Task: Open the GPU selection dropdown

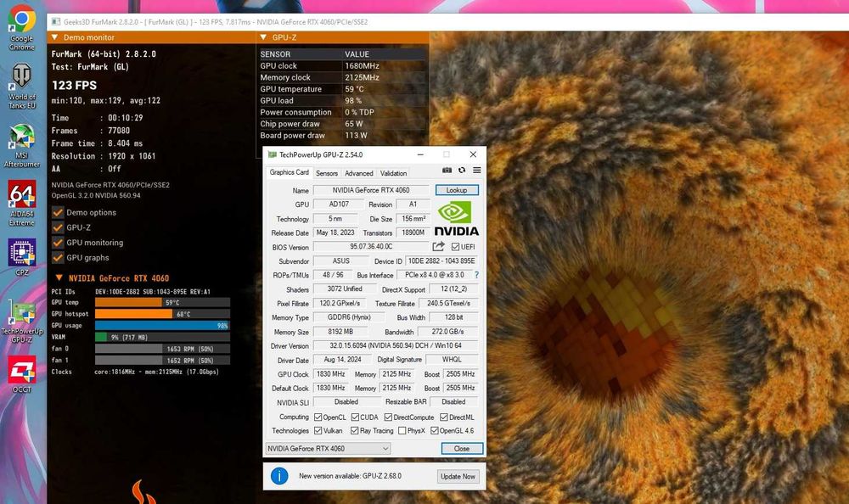Action: tap(328, 448)
